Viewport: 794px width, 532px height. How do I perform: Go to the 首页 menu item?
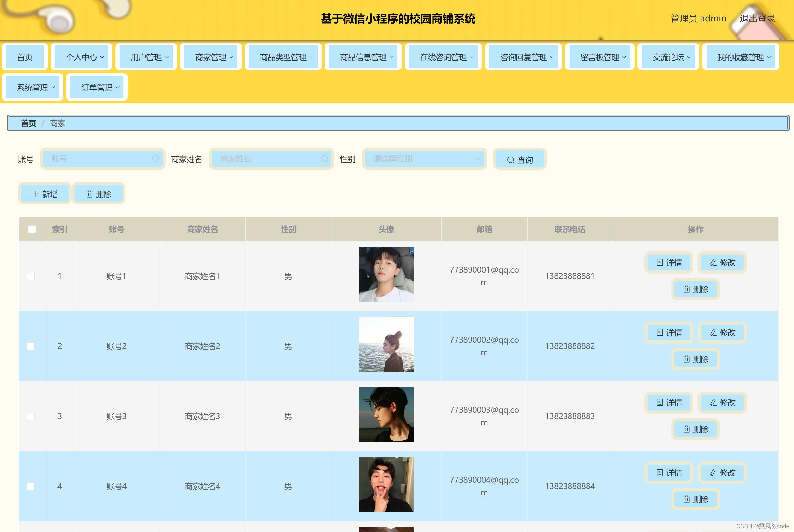coord(24,57)
